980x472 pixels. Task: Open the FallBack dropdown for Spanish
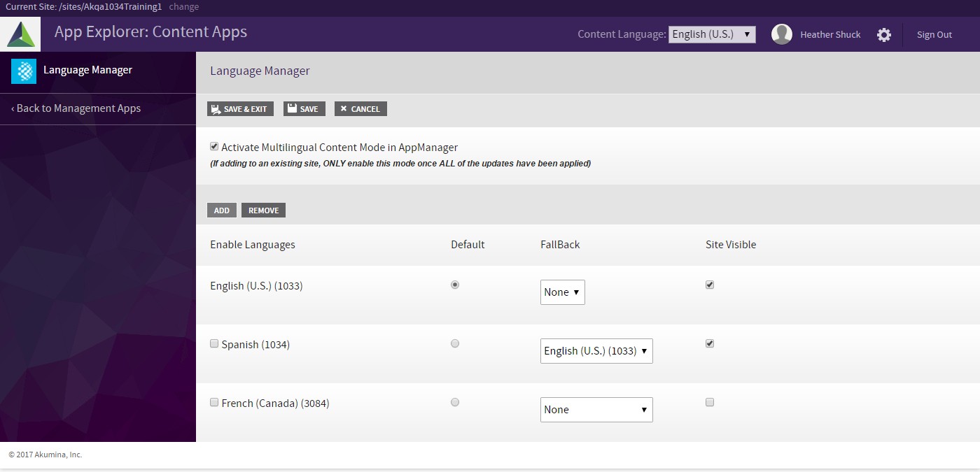[x=596, y=351]
